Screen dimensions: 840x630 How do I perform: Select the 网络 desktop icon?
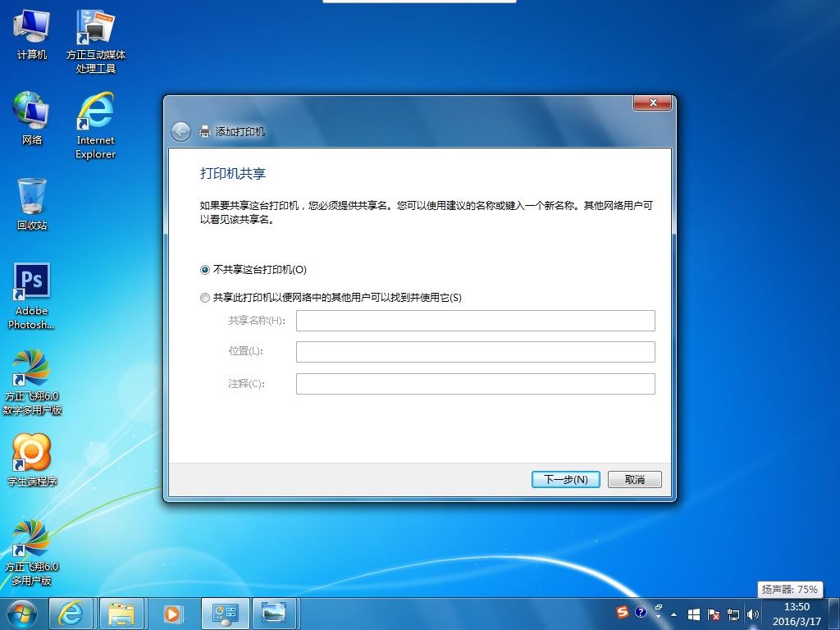pyautogui.click(x=32, y=118)
